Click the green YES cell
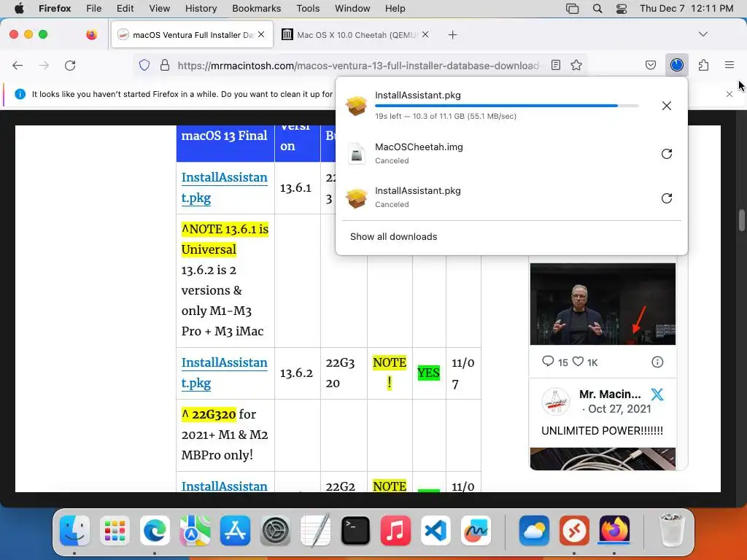The height and width of the screenshot is (560, 747). 429,373
